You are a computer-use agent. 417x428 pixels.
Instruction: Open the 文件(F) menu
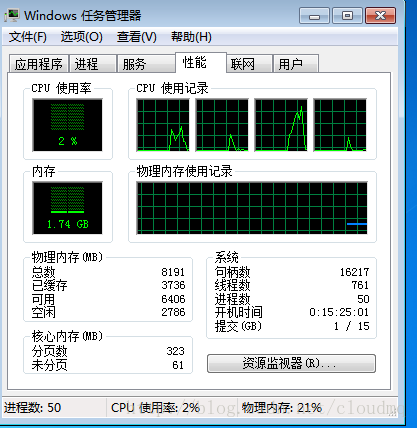tap(28, 37)
